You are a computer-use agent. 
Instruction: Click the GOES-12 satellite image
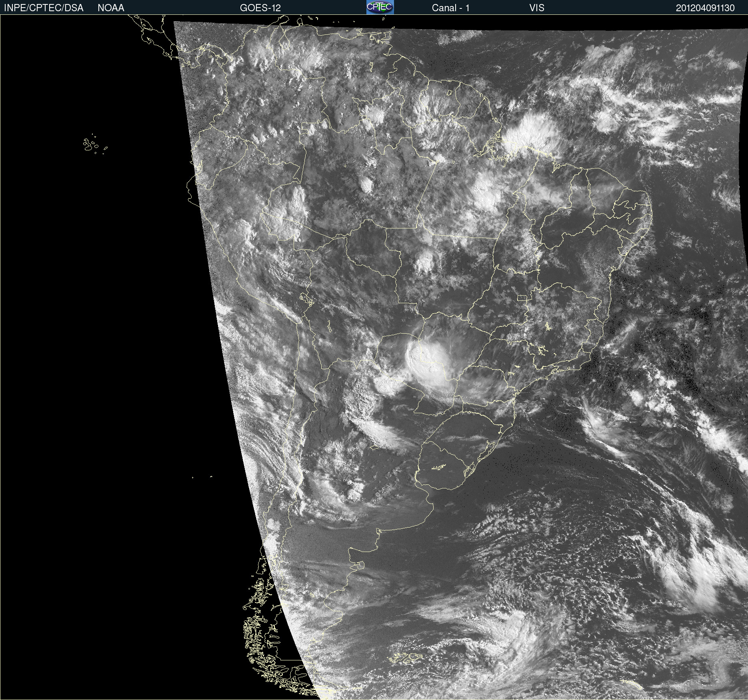coord(374,357)
